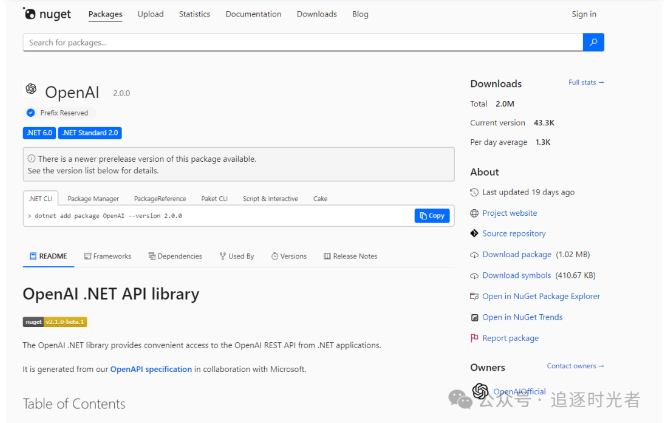Open the OpenAPI specification link

click(x=151, y=369)
